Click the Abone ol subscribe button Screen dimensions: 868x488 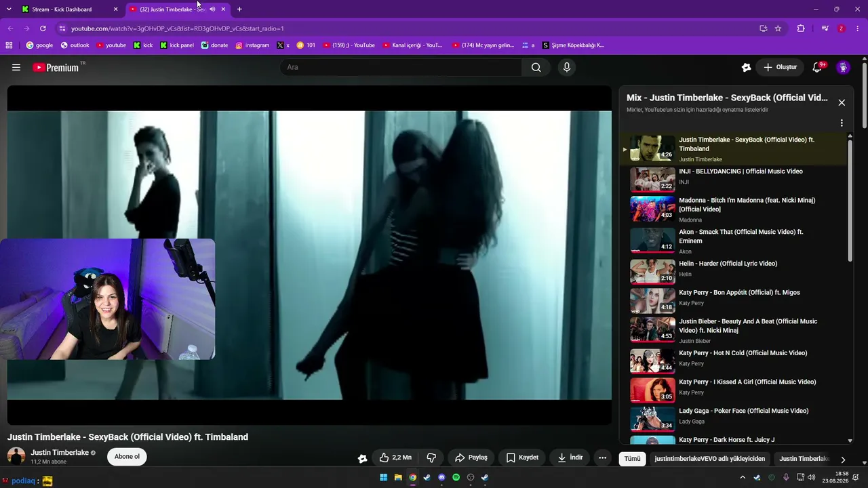coord(127,457)
